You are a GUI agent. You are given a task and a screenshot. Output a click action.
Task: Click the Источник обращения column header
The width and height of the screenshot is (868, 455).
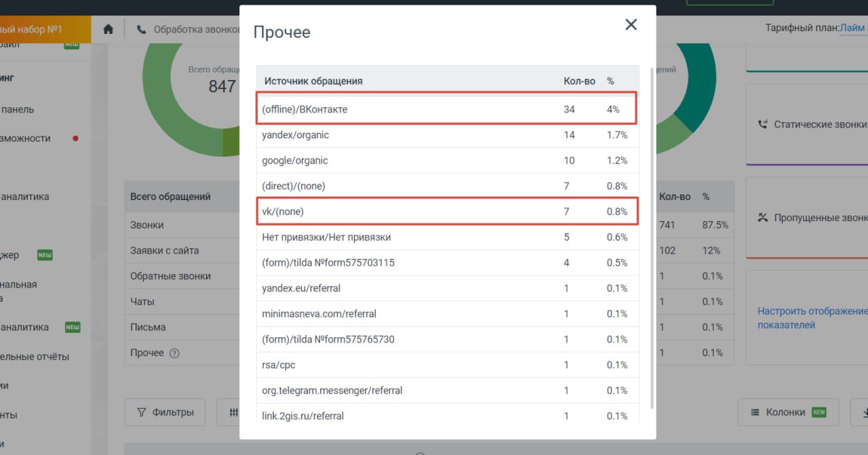click(x=313, y=81)
